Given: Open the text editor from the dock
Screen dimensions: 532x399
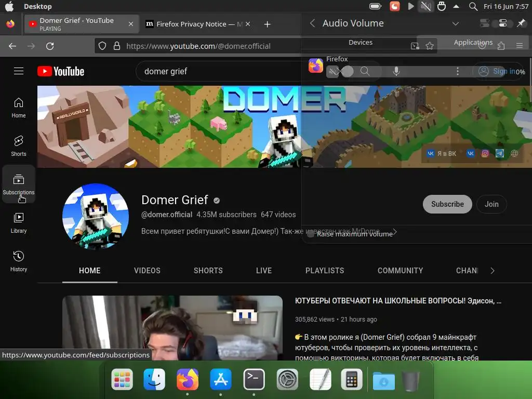Looking at the screenshot, I should pos(320,379).
